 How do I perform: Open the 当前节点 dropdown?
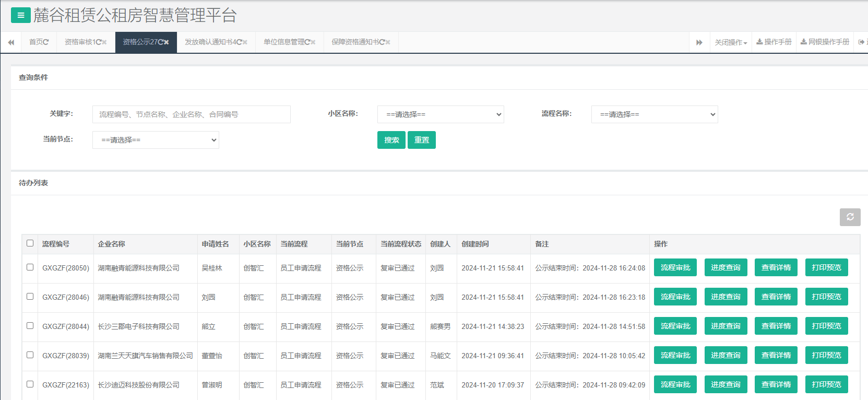pos(156,140)
